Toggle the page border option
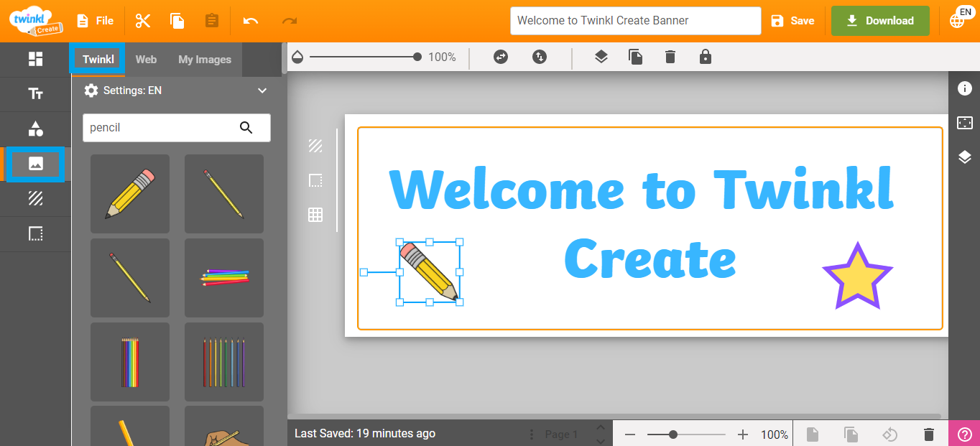The width and height of the screenshot is (980, 446). [315, 180]
